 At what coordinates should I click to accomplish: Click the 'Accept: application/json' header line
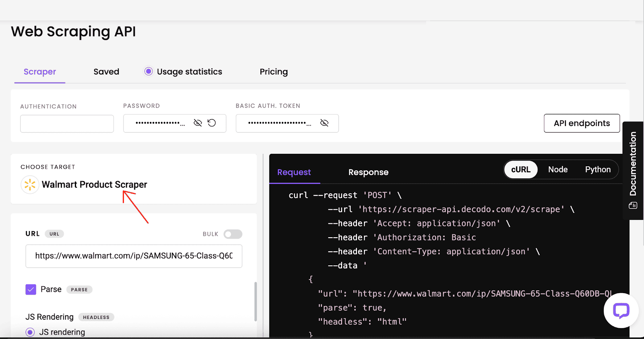(419, 223)
